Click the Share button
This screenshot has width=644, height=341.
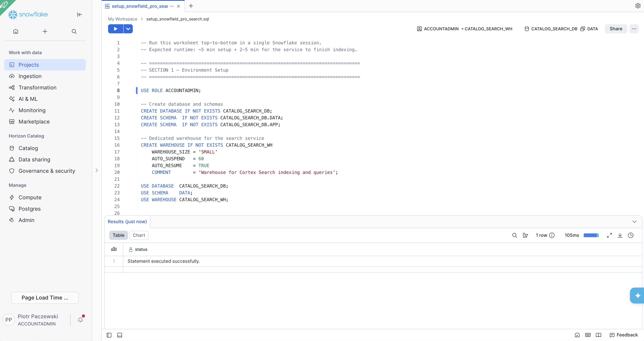[x=616, y=29]
